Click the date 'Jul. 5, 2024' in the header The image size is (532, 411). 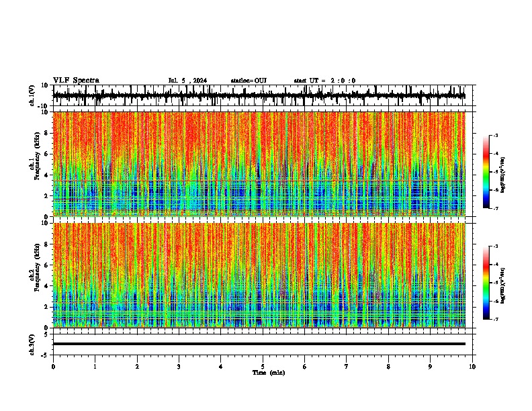[187, 81]
